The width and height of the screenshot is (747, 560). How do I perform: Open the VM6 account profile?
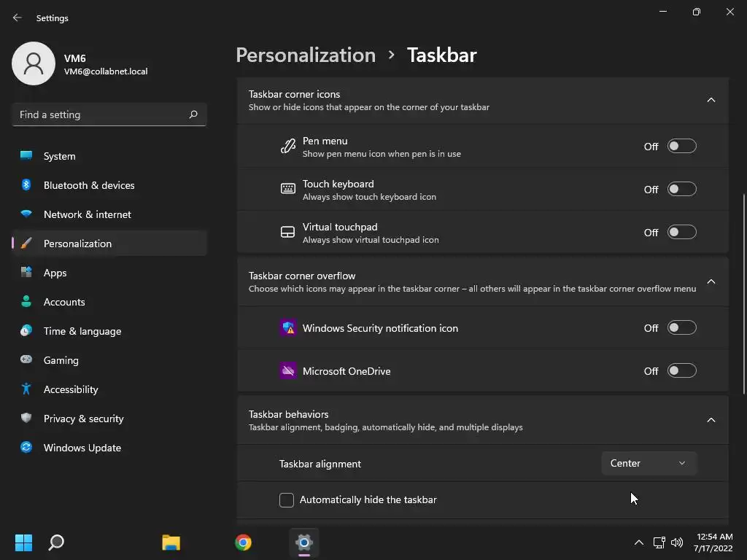80,64
